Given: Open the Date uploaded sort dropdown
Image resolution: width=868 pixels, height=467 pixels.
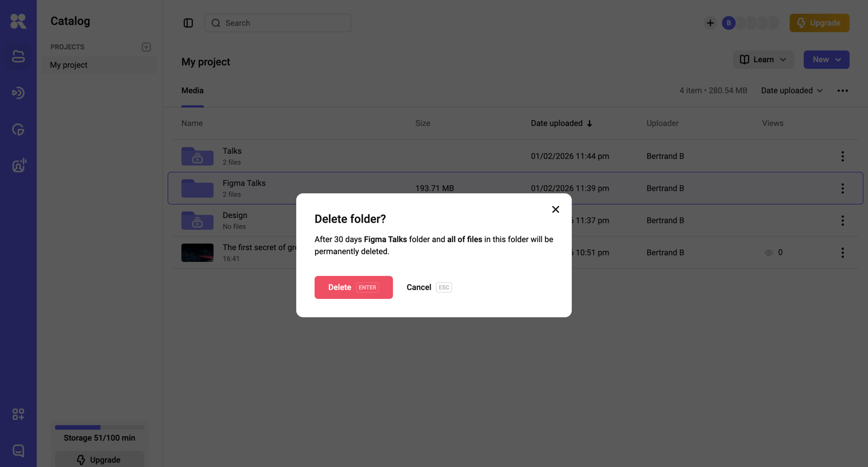Looking at the screenshot, I should [792, 91].
